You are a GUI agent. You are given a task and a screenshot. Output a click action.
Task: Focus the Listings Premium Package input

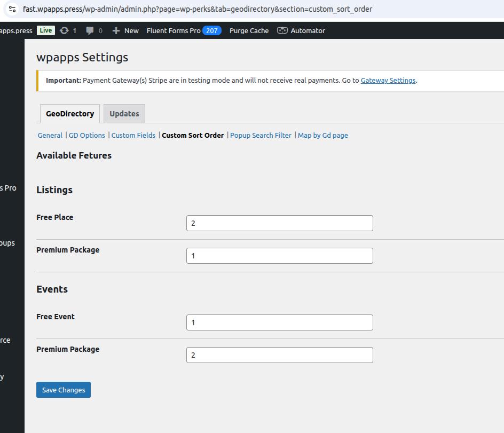click(x=279, y=256)
